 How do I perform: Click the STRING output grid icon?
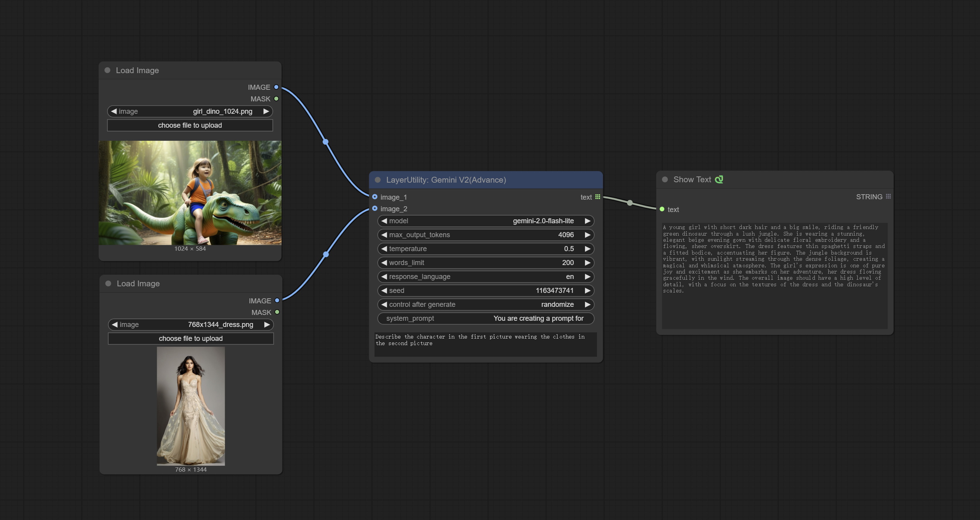tap(888, 197)
